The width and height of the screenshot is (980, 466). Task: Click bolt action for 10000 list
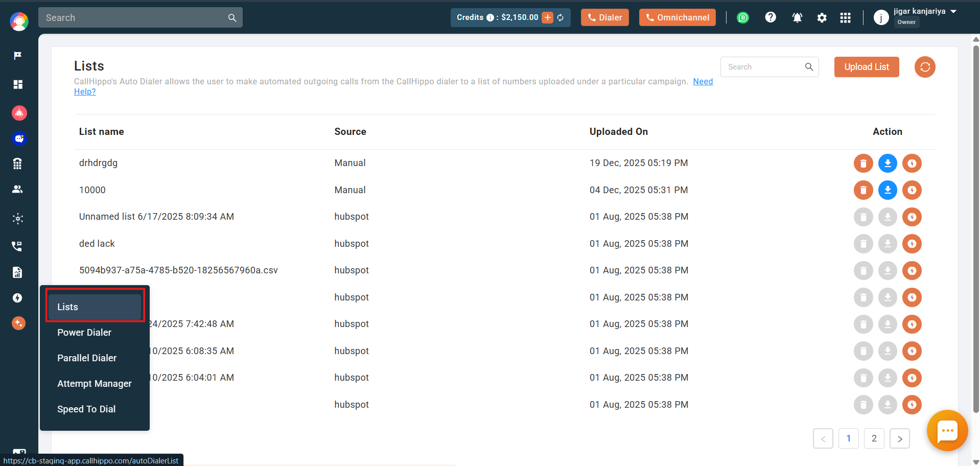[912, 190]
